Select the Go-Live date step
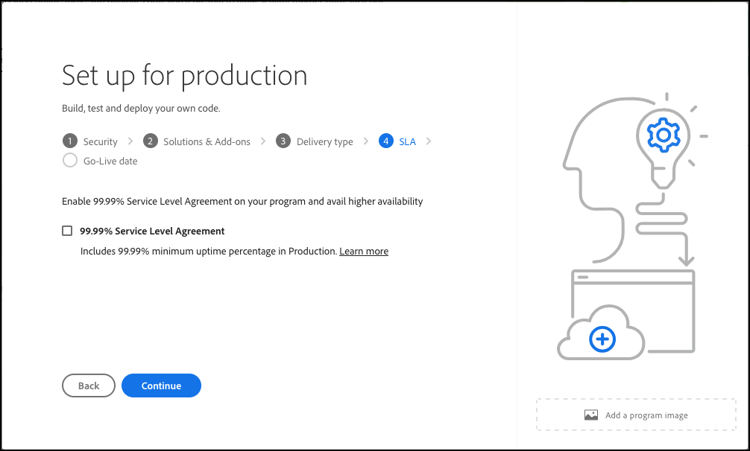 (100, 161)
